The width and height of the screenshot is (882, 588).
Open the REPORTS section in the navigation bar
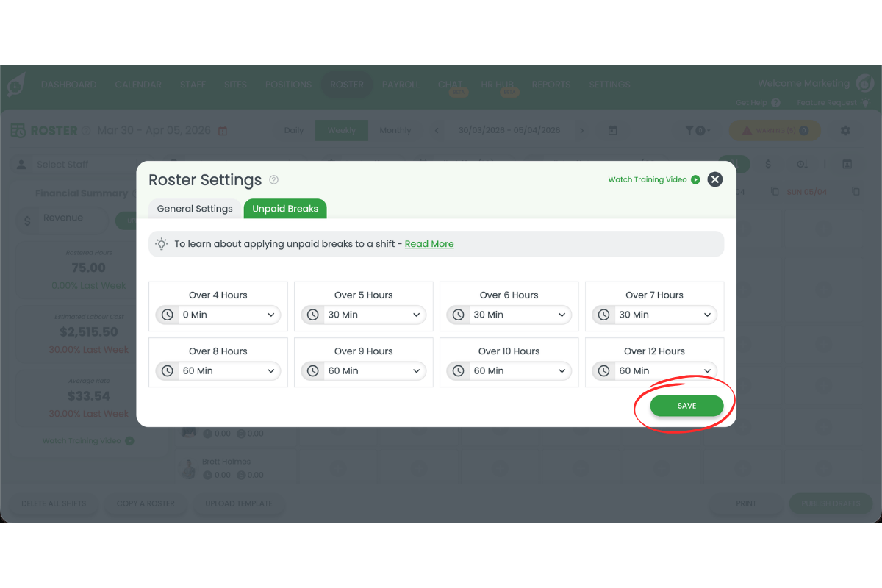[551, 84]
